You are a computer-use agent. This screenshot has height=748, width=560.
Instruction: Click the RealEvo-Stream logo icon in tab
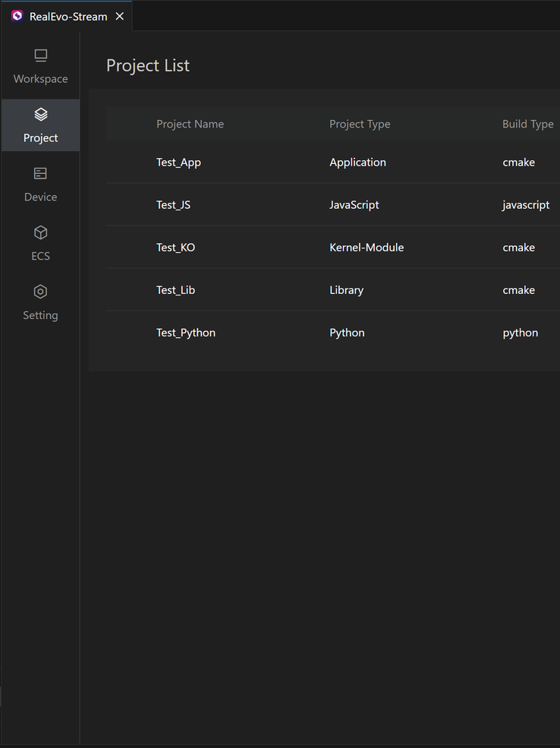(17, 16)
